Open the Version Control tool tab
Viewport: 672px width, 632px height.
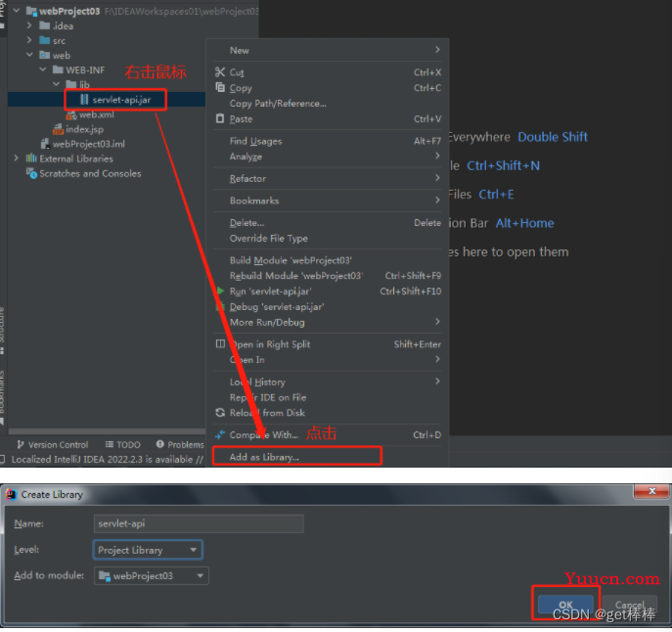pos(52,444)
